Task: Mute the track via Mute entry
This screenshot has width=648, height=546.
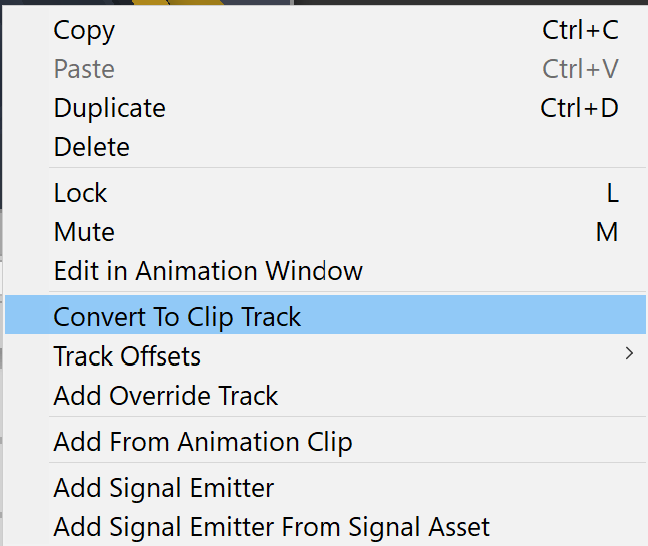Action: [84, 232]
